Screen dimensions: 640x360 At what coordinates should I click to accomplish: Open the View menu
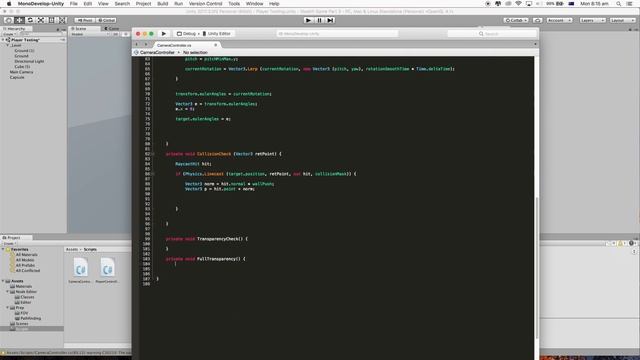pos(103,4)
